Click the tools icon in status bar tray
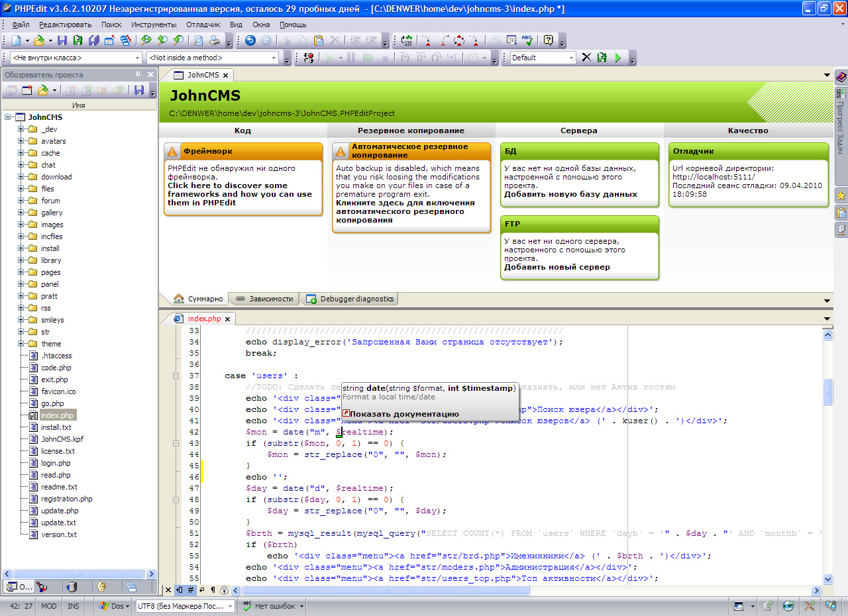 click(810, 605)
